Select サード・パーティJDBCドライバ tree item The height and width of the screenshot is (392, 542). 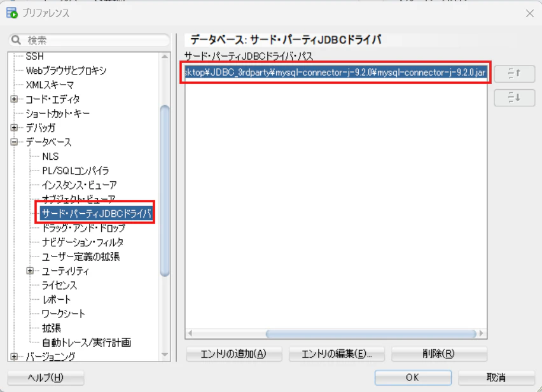(x=97, y=214)
